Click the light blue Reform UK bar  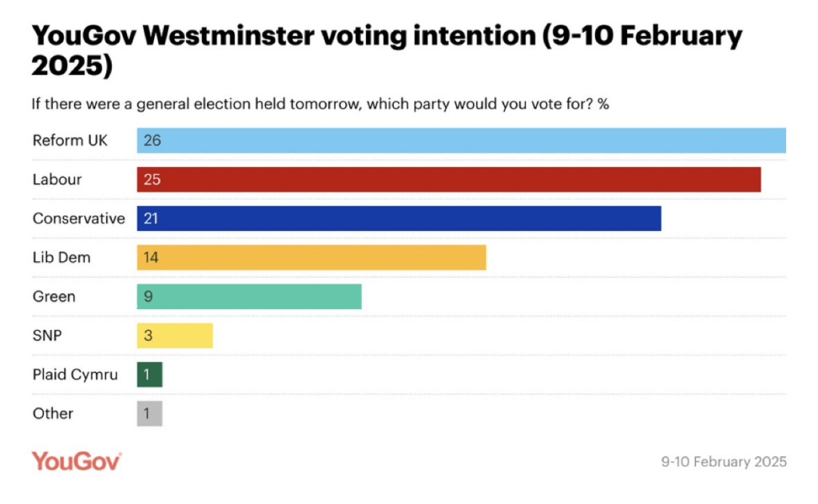(461, 141)
